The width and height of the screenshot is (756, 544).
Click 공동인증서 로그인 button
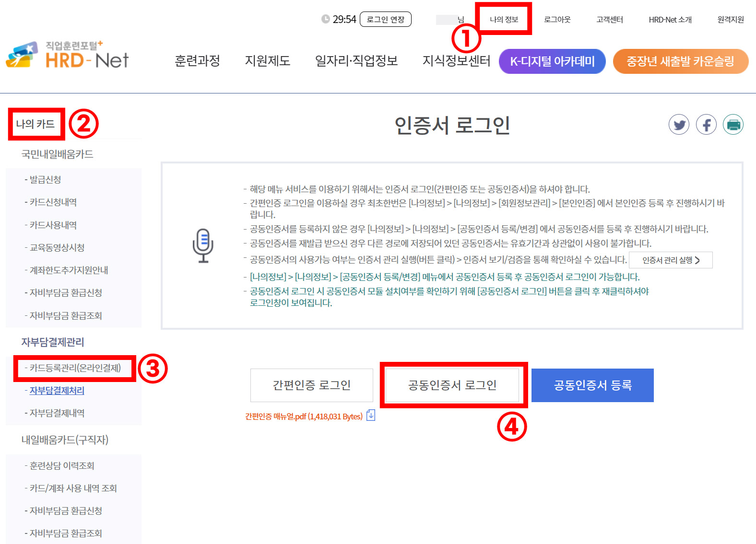[x=452, y=385]
